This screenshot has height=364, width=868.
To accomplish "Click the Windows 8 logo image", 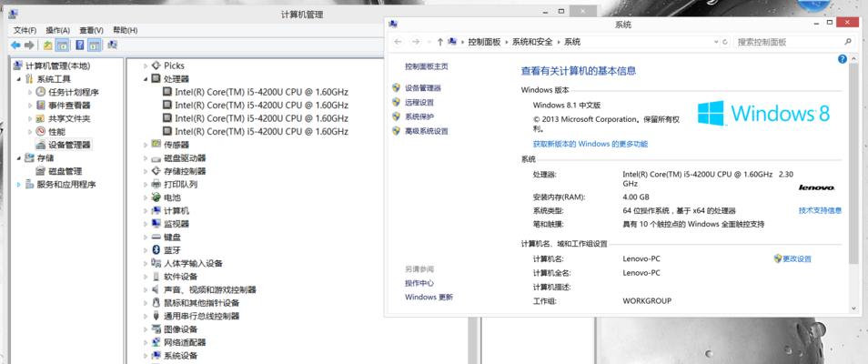I will (x=764, y=114).
